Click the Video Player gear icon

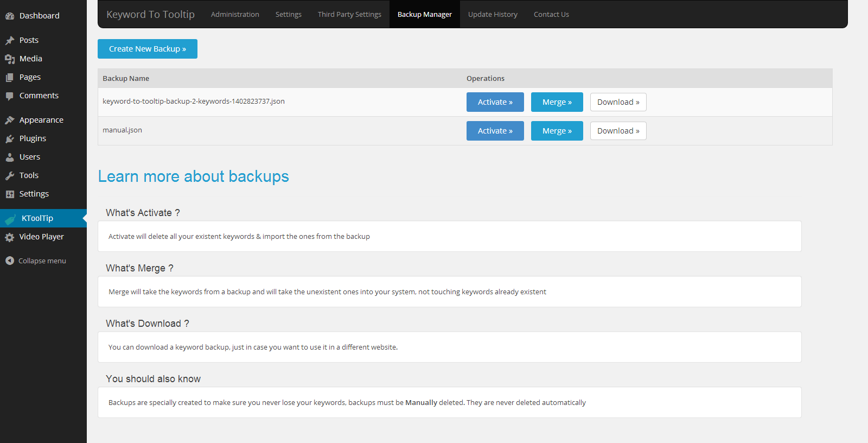pyautogui.click(x=10, y=237)
